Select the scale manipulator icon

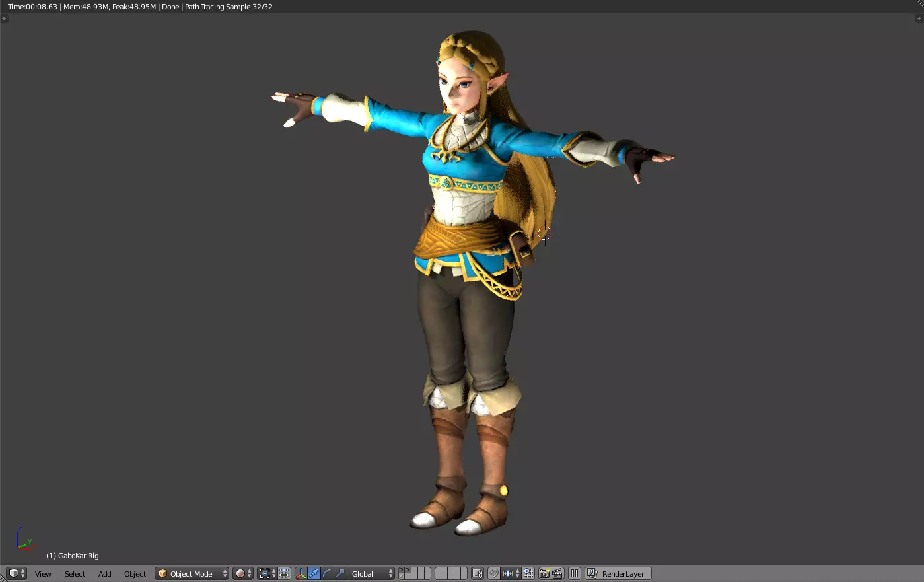click(340, 573)
